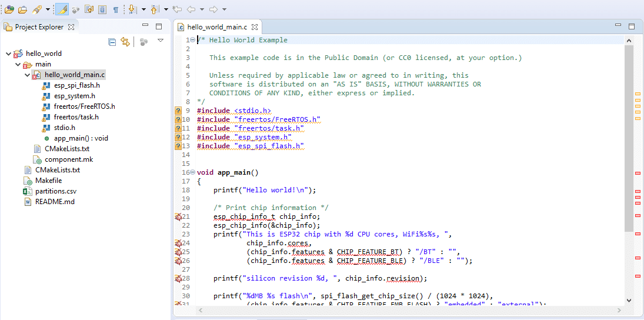The width and height of the screenshot is (644, 320).
Task: Select CMakeLists.txt under main folder
Action: (x=67, y=149)
